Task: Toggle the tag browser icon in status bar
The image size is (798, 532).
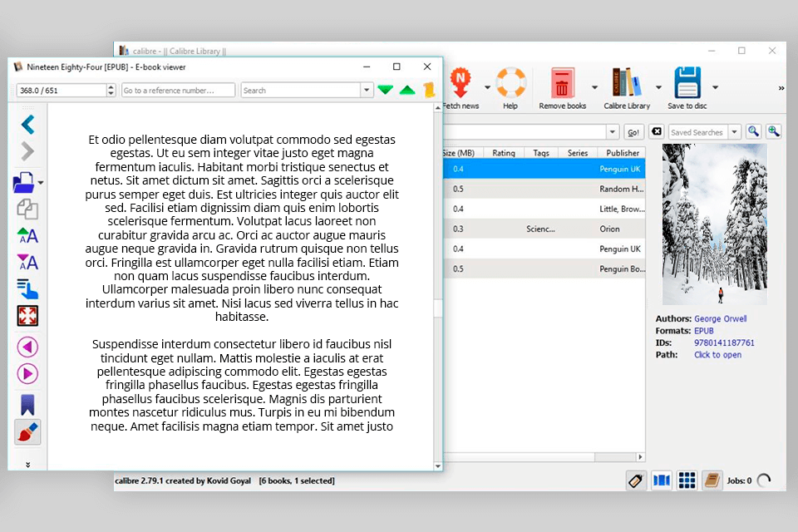Action: [x=636, y=480]
